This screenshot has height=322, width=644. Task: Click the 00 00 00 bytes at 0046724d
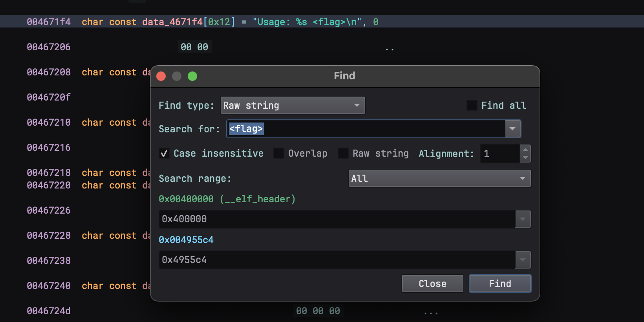click(x=318, y=311)
